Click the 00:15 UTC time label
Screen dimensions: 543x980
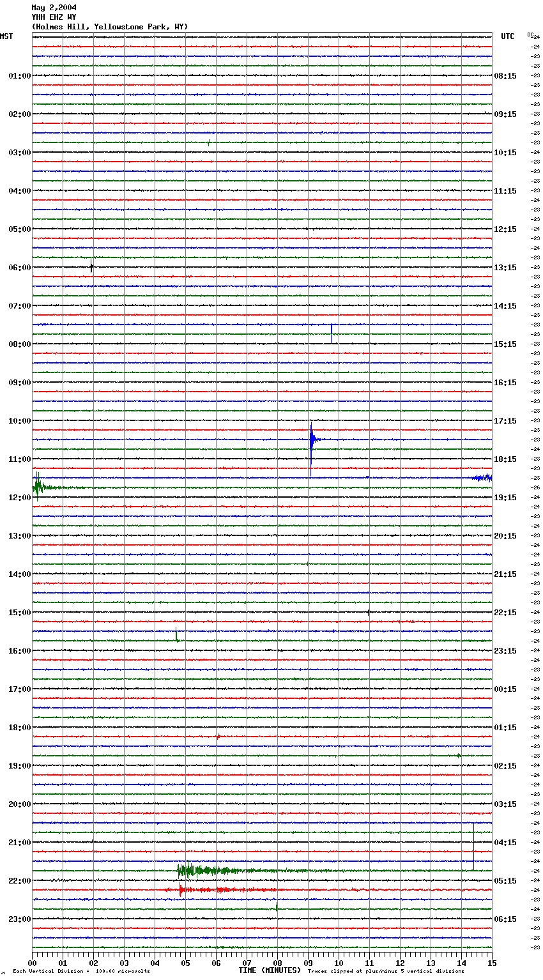[505, 689]
